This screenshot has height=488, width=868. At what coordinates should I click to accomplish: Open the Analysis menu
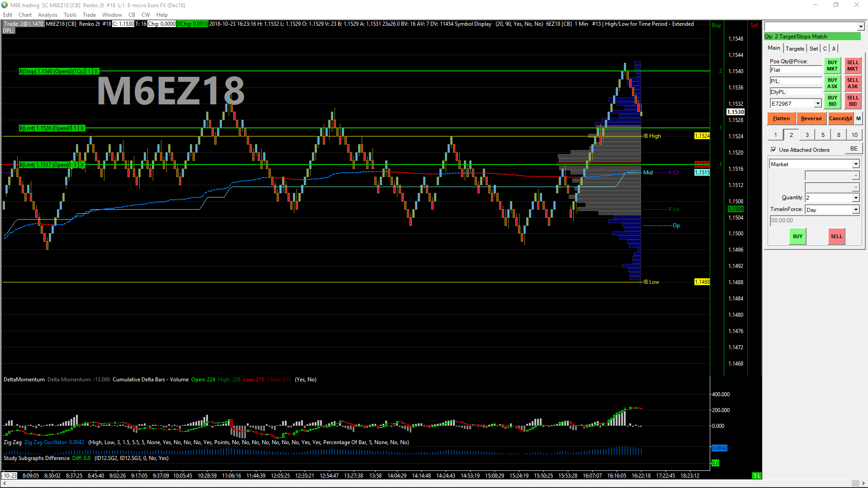[47, 15]
